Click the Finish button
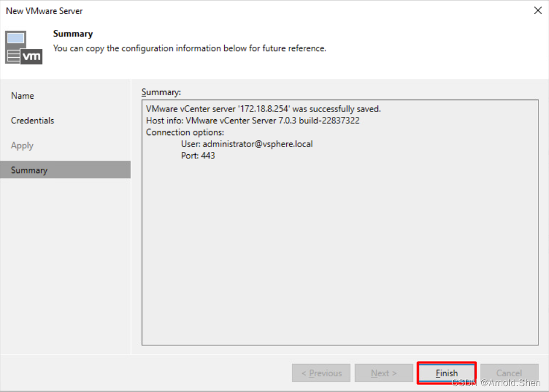This screenshot has height=392, width=549. click(x=446, y=373)
